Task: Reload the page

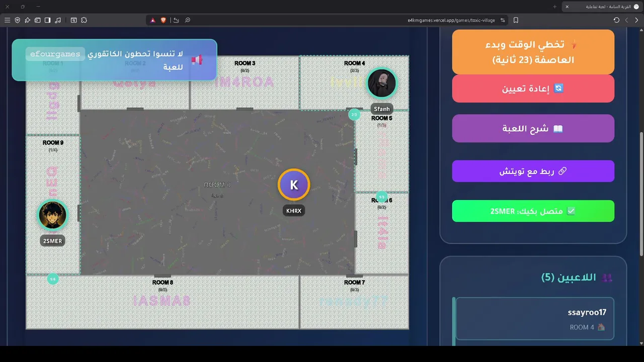Action: (x=616, y=20)
